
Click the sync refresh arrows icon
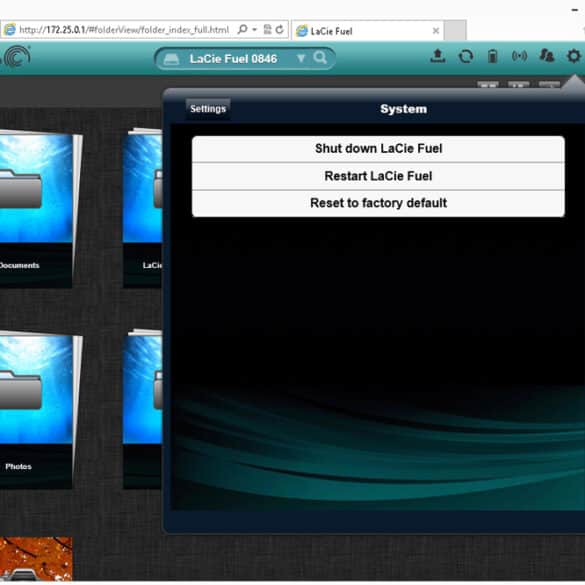tap(466, 57)
